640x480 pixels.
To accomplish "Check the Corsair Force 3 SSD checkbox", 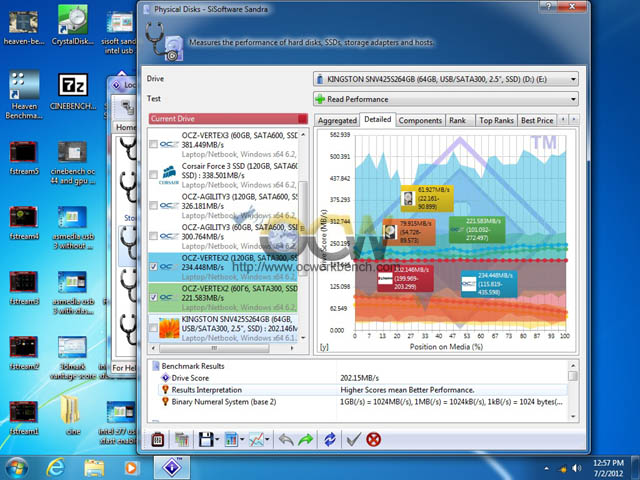I will (x=153, y=175).
